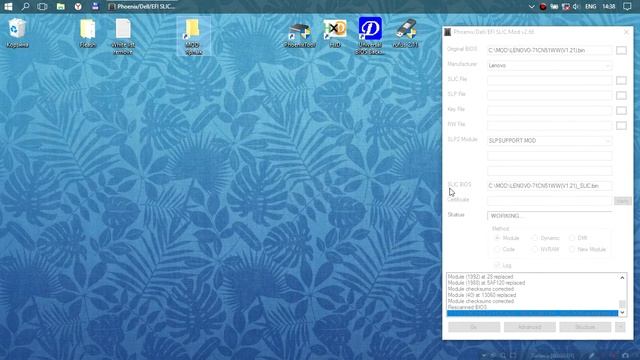Launch the PhoenixTool desktop shortcut

coord(300,33)
